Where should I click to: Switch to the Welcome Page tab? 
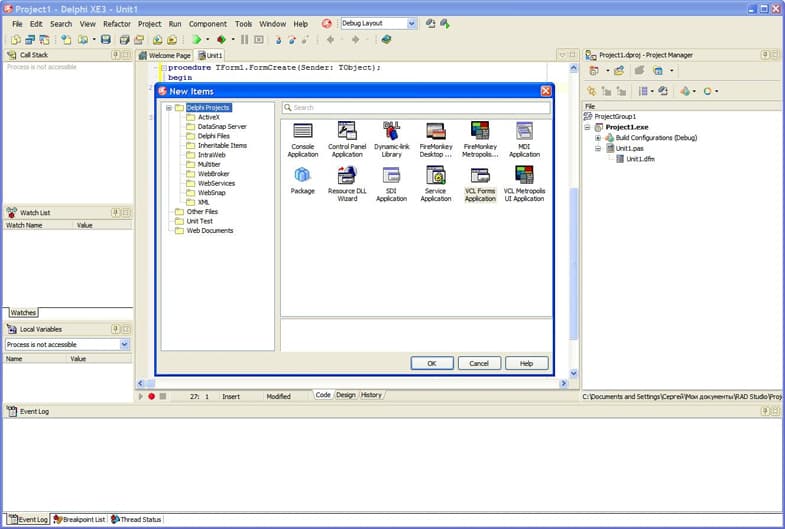[165, 56]
